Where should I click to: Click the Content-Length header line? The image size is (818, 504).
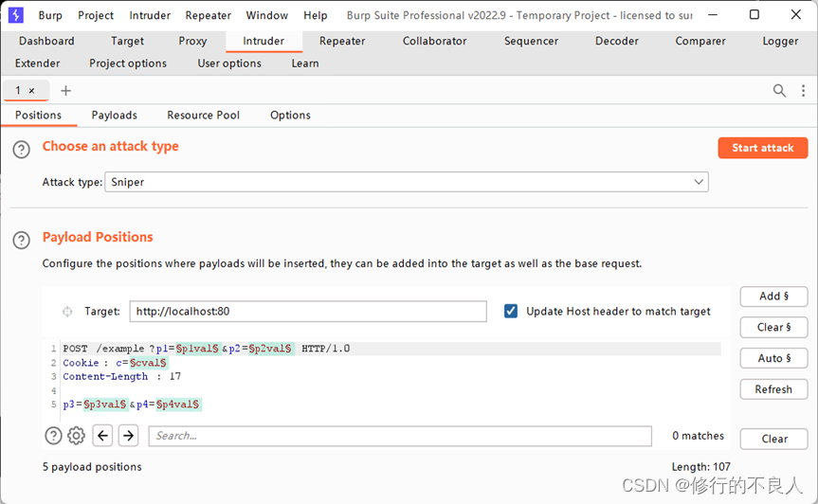(122, 376)
